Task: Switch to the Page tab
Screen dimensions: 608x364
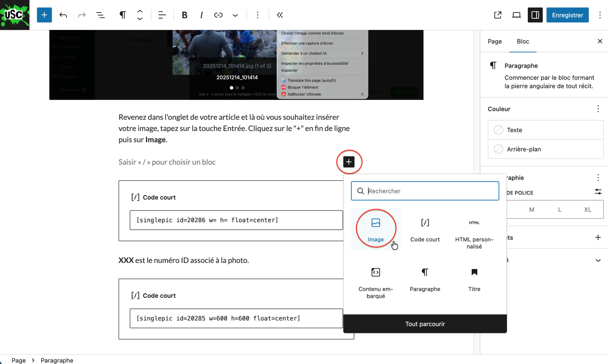Action: pyautogui.click(x=494, y=41)
